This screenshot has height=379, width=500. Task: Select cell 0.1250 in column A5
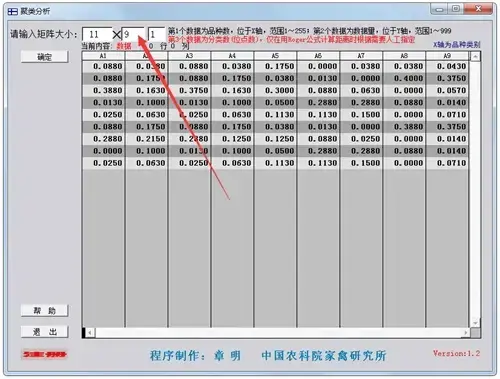tap(275, 139)
